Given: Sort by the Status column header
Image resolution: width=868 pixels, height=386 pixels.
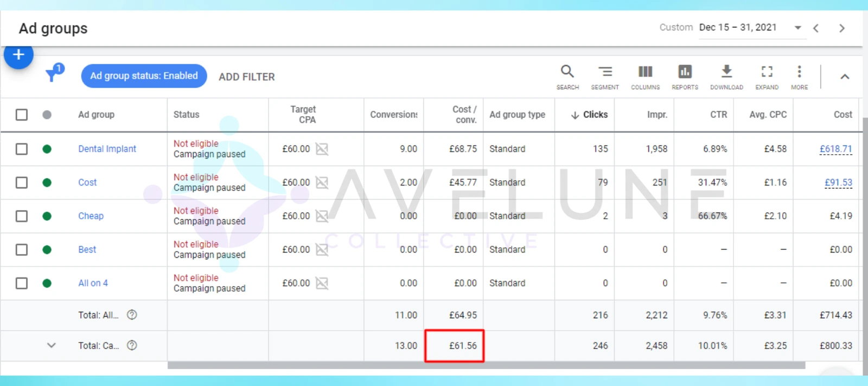Looking at the screenshot, I should coord(186,115).
